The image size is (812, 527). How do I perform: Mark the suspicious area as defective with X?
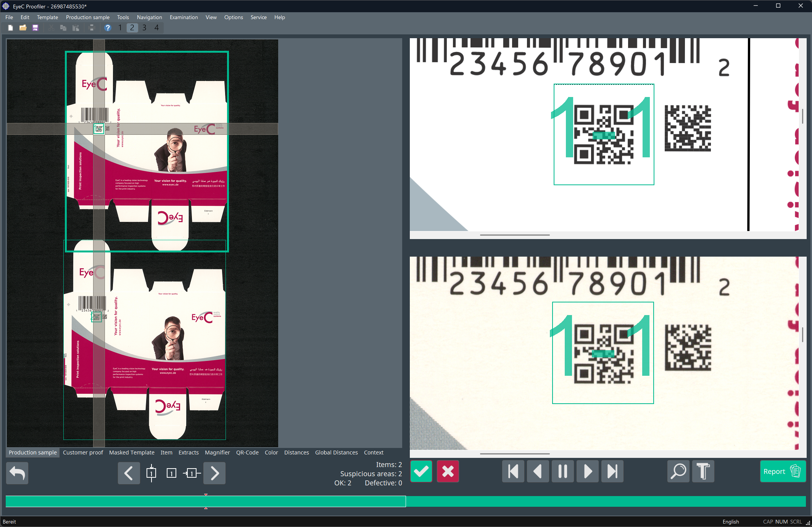pyautogui.click(x=448, y=471)
